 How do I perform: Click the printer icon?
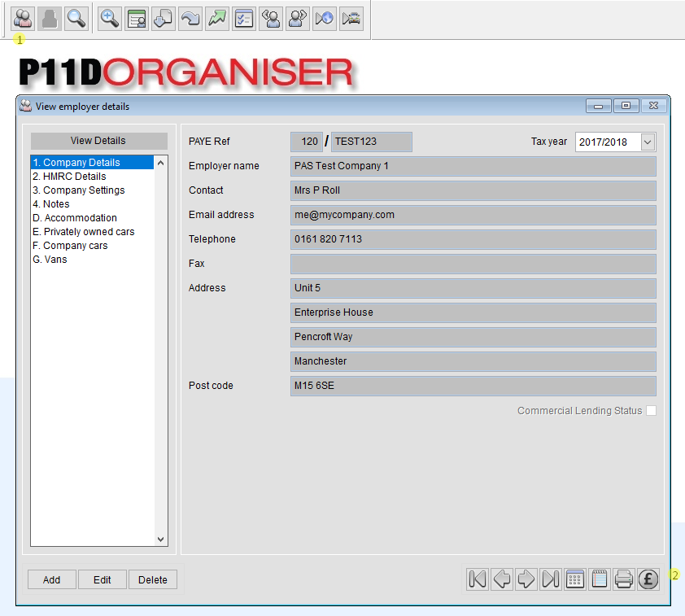coord(624,579)
